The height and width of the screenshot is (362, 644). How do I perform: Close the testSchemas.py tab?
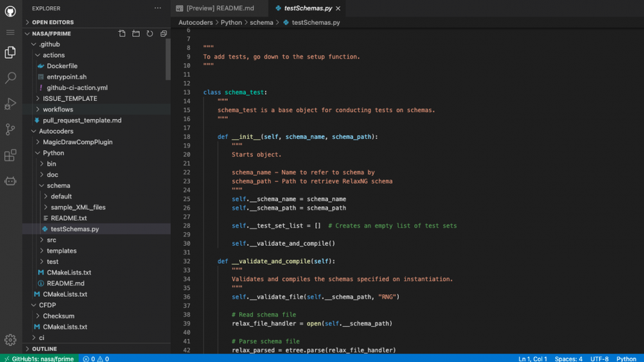[338, 8]
